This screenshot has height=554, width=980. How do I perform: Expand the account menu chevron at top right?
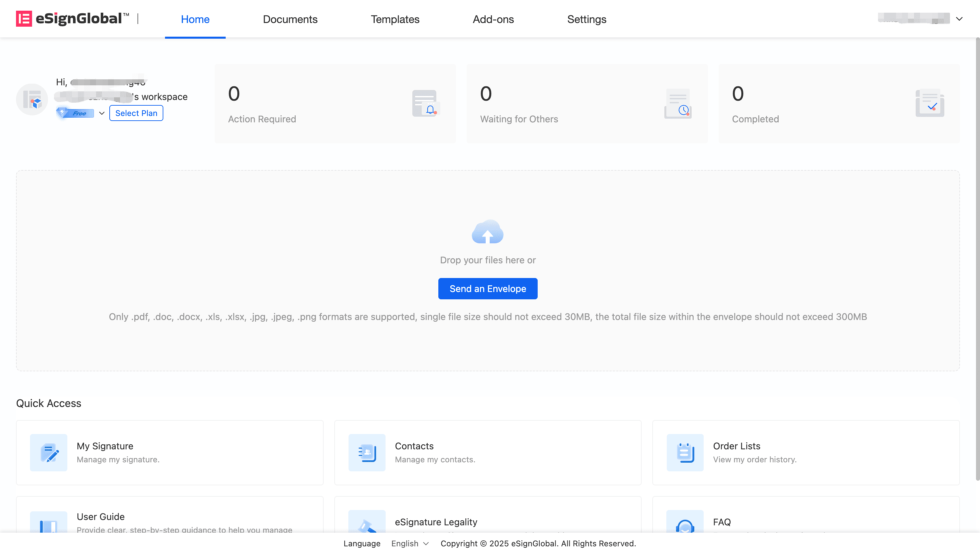(x=959, y=19)
